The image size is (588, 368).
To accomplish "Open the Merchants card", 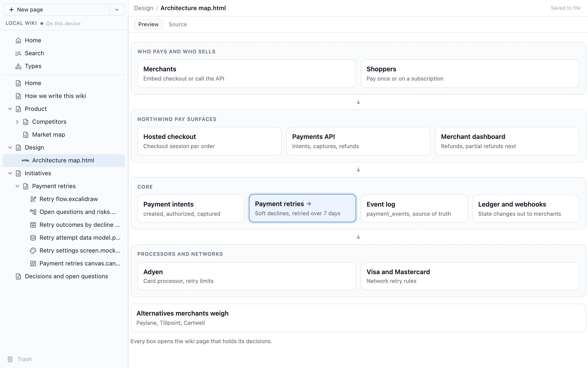I will [247, 74].
